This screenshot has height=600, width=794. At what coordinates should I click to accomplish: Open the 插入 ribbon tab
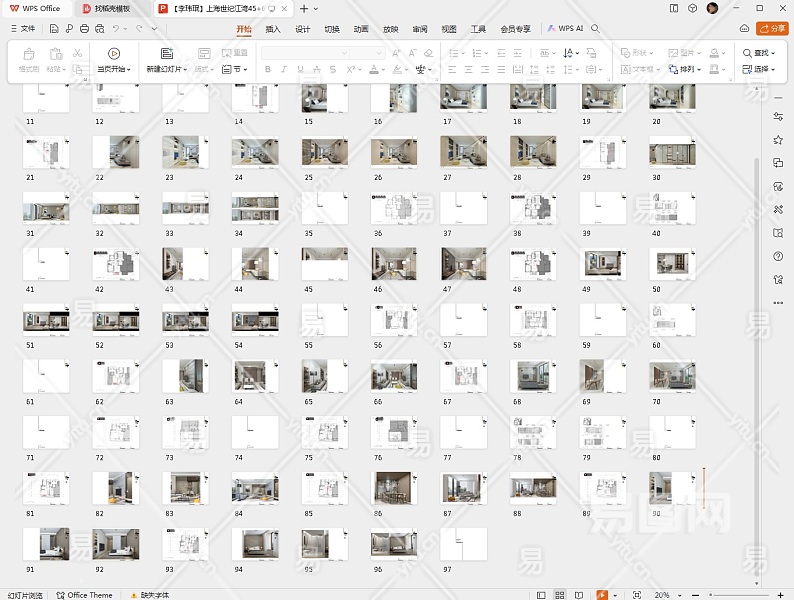(x=273, y=29)
